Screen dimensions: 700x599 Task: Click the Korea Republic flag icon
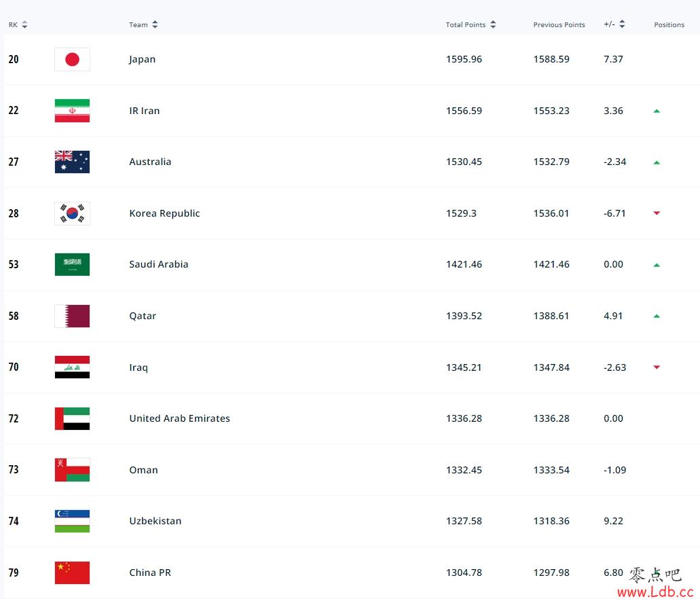pyautogui.click(x=73, y=213)
